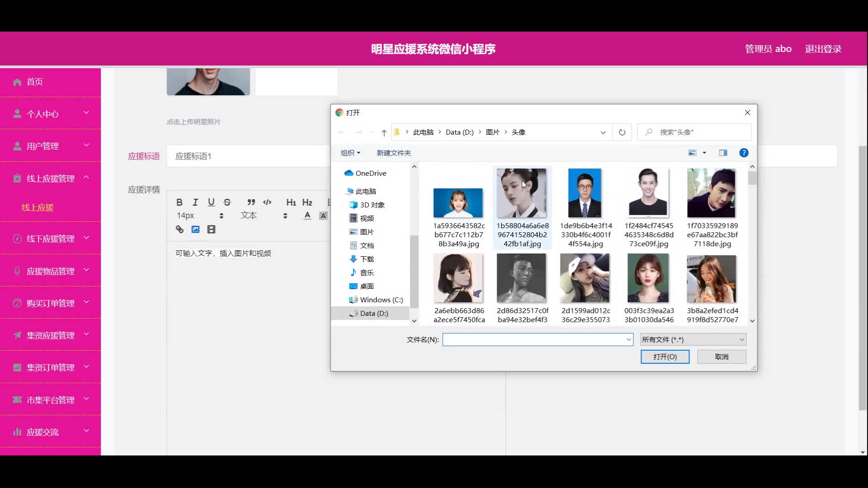
Task: Expand the address bar path dropdown
Action: [x=603, y=132]
